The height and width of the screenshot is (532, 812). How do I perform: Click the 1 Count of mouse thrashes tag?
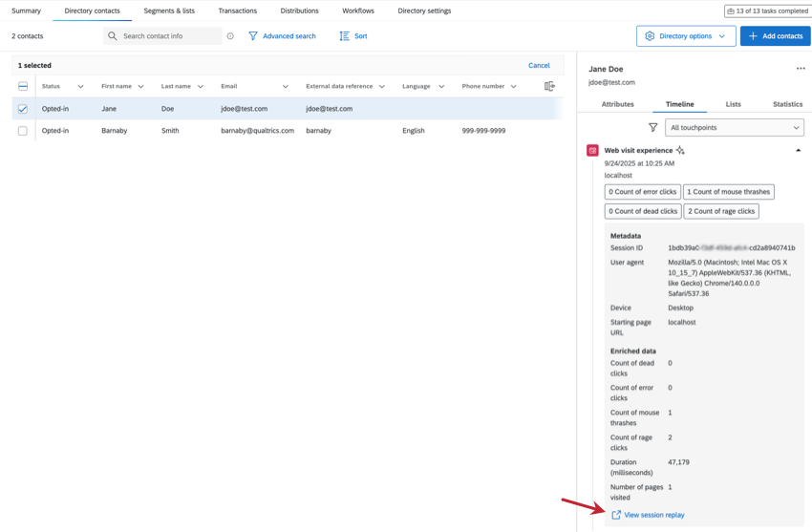729,191
